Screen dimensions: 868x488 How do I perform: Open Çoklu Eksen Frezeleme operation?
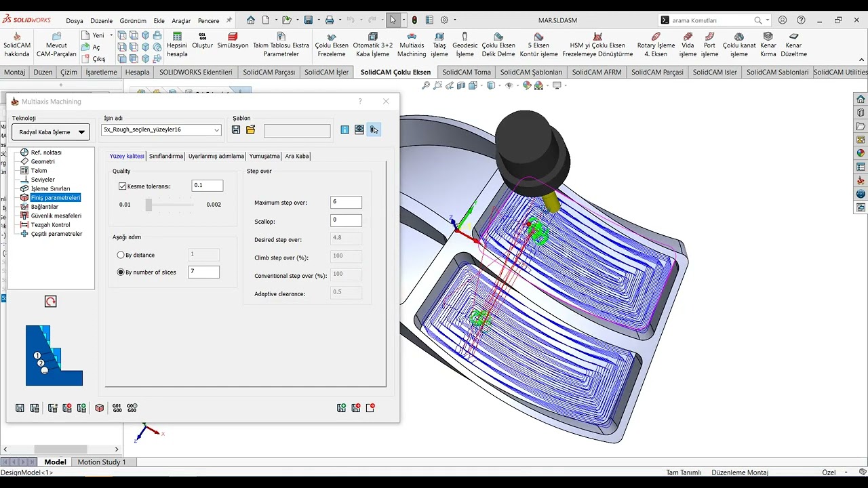pyautogui.click(x=332, y=45)
